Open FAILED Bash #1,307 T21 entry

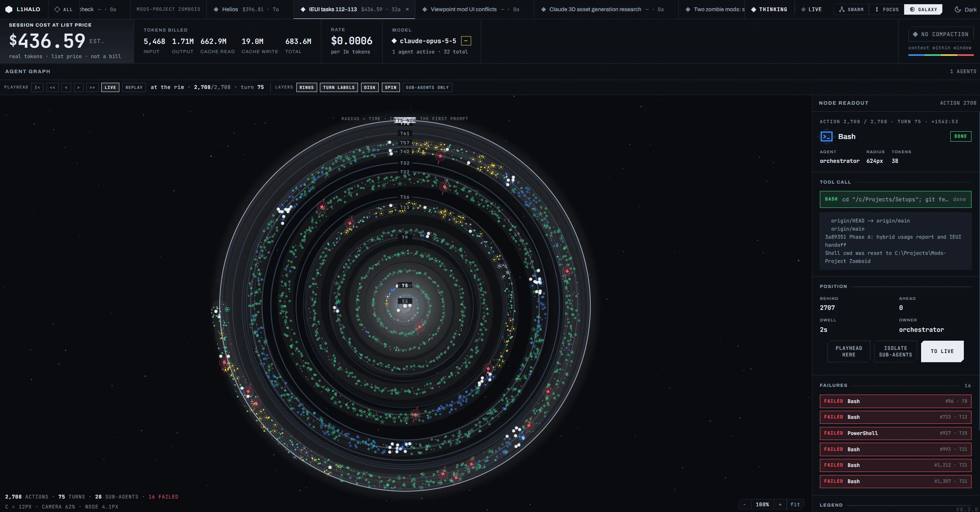point(895,481)
